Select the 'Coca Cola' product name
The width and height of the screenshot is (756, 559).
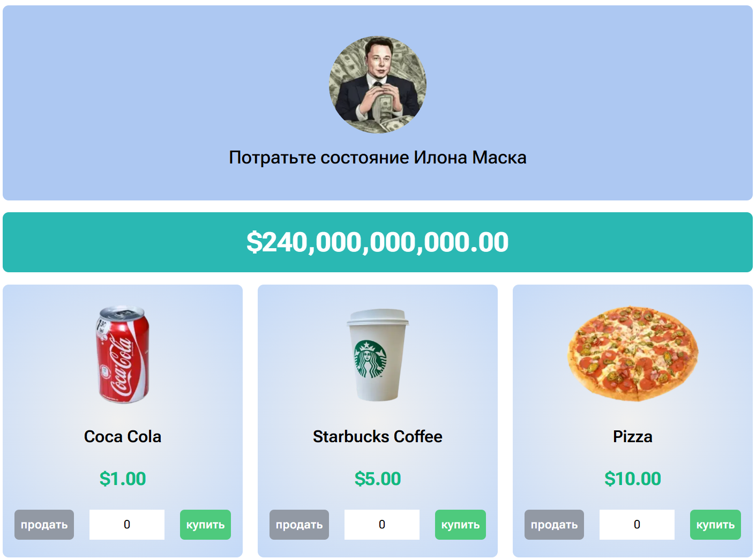(x=123, y=437)
